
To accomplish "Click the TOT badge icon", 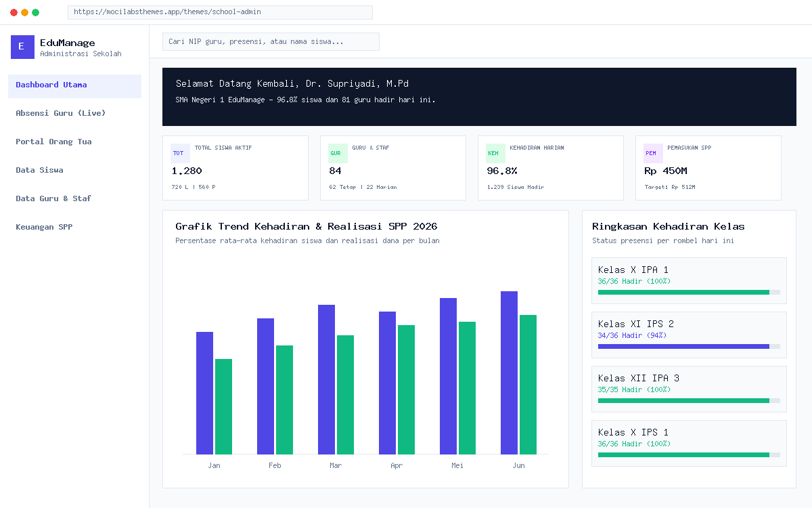I will (x=180, y=153).
